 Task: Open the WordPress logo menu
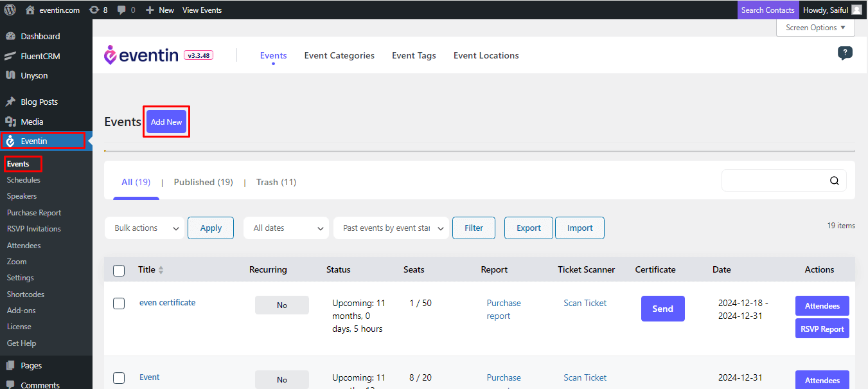(10, 10)
